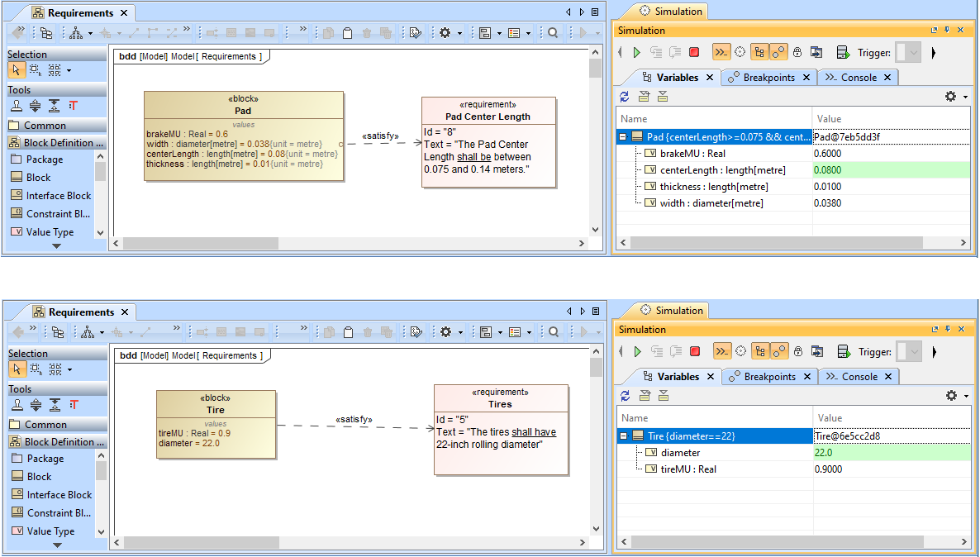Click magnifier search icon in Pad diagram toolbar
The width and height of the screenshot is (980, 557).
click(x=553, y=33)
